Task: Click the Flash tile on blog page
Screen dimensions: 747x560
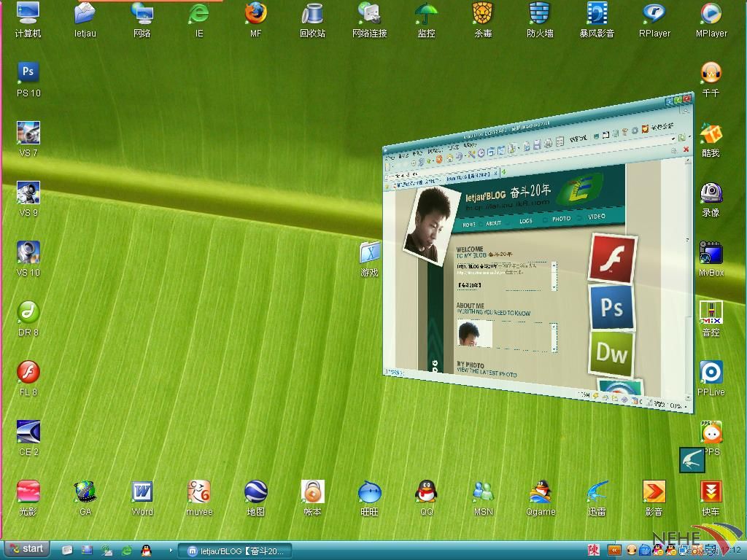Action: pos(611,258)
